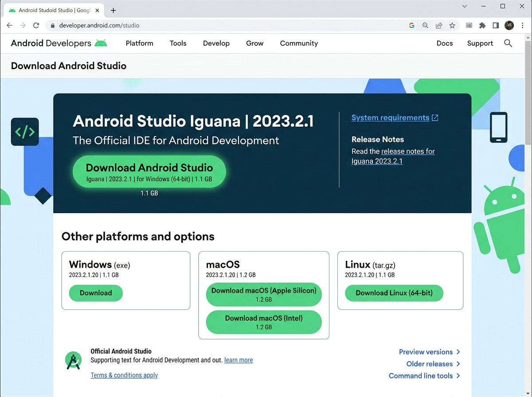Open the site search magnifier icon

tap(508, 43)
